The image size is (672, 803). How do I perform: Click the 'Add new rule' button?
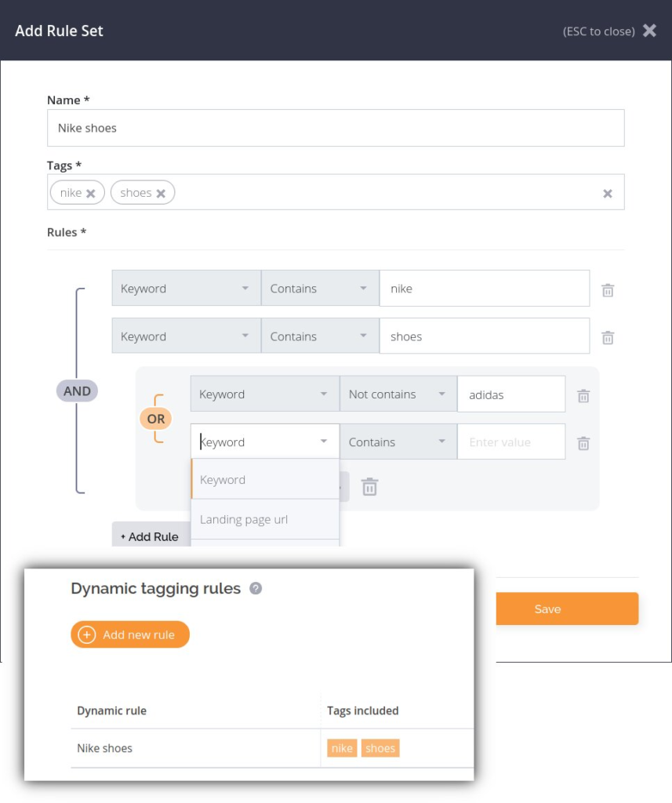[130, 634]
